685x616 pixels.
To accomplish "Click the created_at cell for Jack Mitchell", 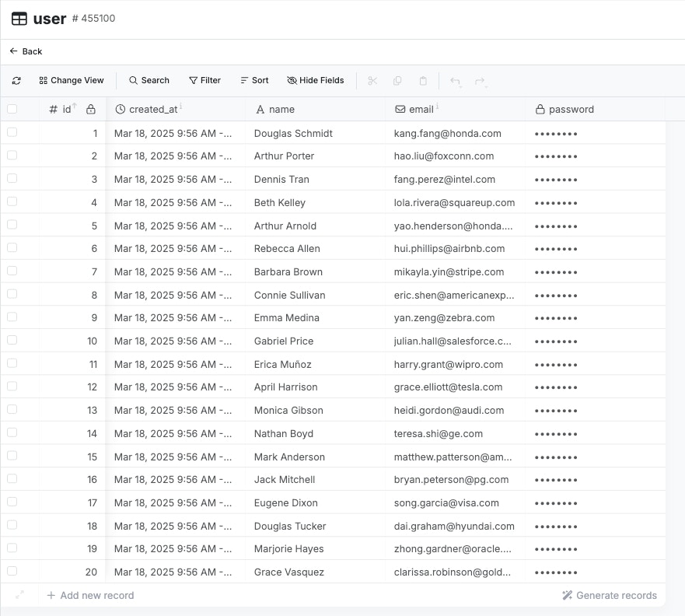I will 176,480.
